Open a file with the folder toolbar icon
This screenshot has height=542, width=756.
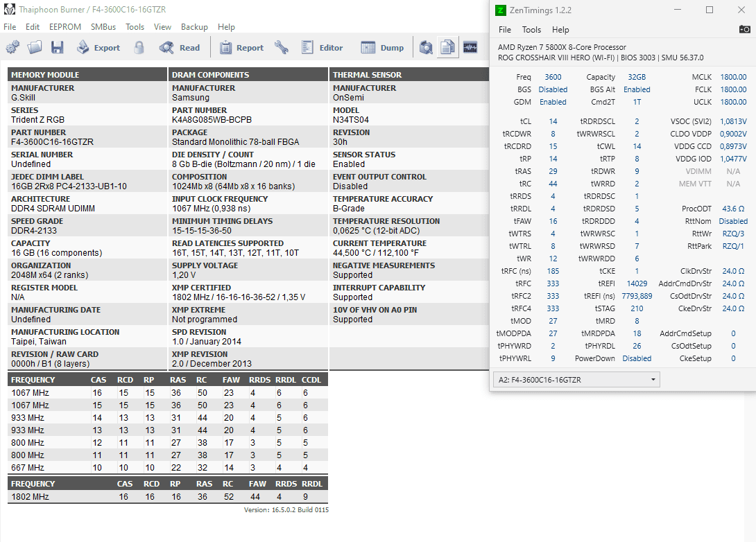(x=35, y=47)
